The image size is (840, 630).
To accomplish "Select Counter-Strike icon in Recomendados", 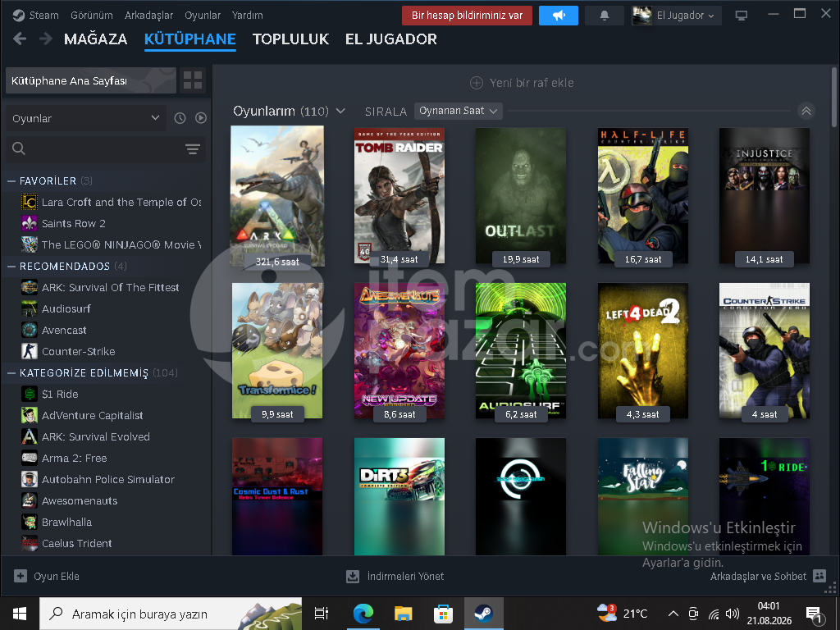I will click(x=29, y=351).
